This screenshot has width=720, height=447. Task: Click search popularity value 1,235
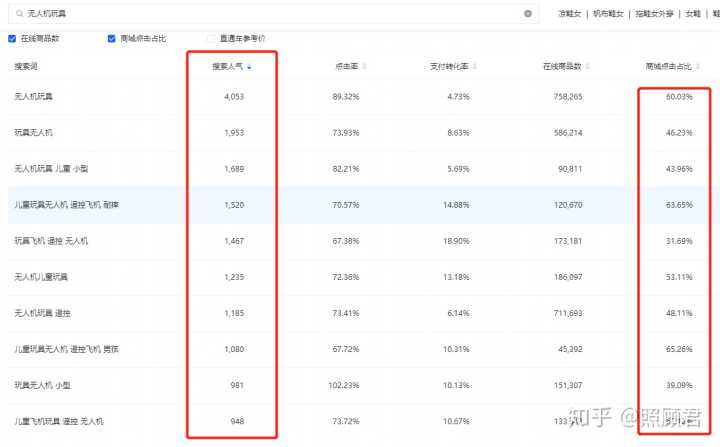click(234, 277)
